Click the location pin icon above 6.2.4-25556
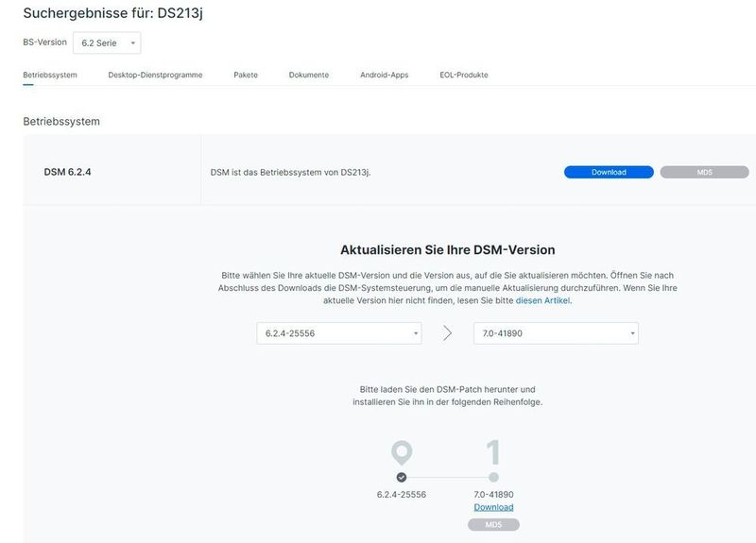 (x=402, y=453)
